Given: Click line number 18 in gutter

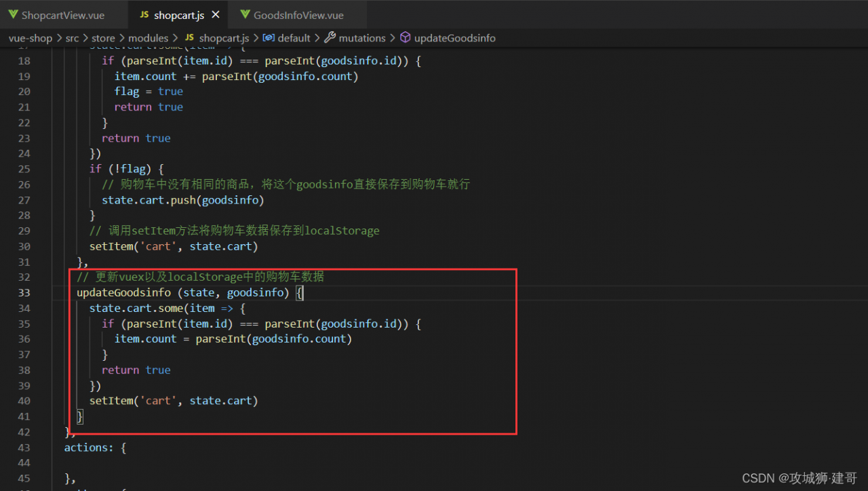Looking at the screenshot, I should 24,61.
